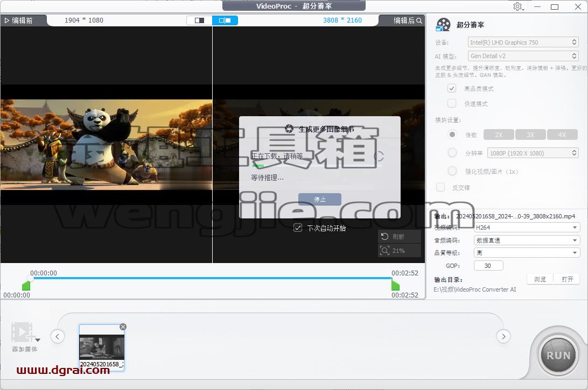
Task: Click the output filename 202405201658_2024 text
Action: 516,216
